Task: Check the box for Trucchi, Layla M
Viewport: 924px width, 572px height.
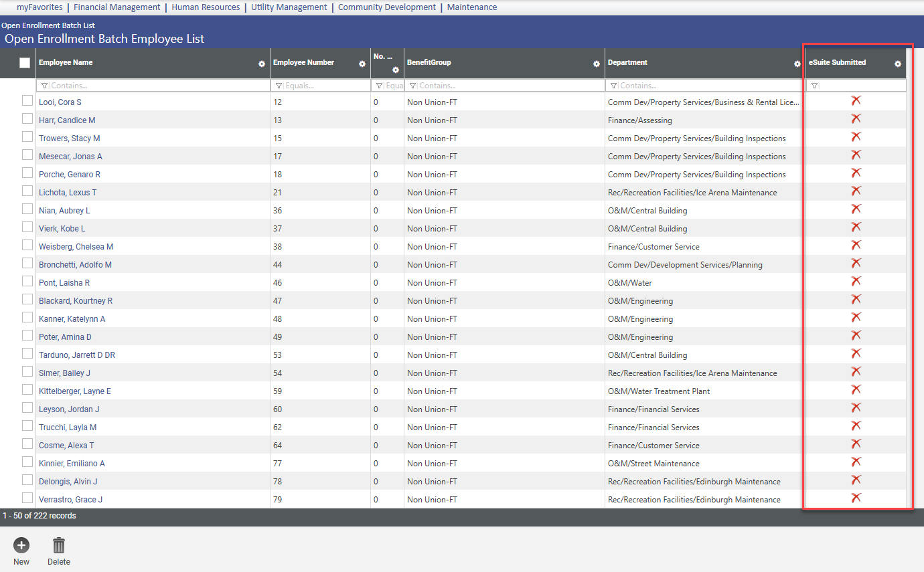Action: (27, 425)
